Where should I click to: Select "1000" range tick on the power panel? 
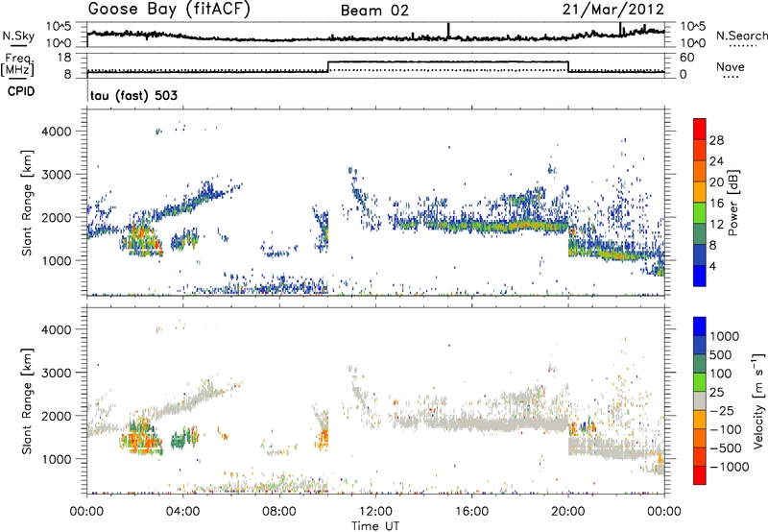click(x=56, y=260)
